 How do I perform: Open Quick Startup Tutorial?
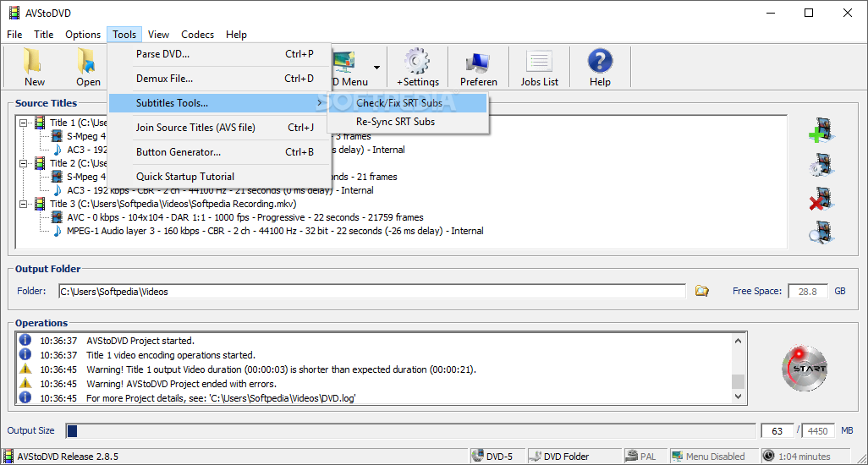pos(220,177)
